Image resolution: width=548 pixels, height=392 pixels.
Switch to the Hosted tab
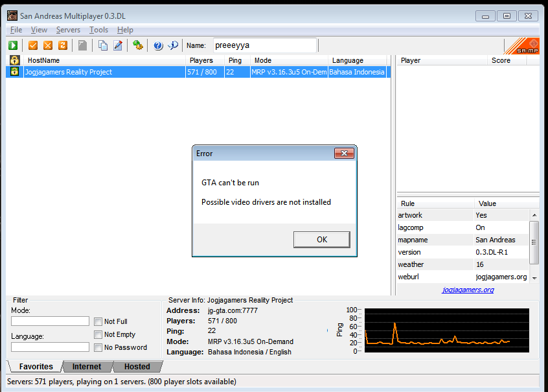(x=137, y=367)
